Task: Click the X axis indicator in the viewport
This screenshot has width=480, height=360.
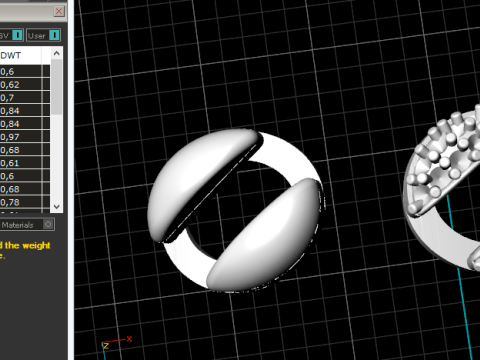Action: (129, 339)
